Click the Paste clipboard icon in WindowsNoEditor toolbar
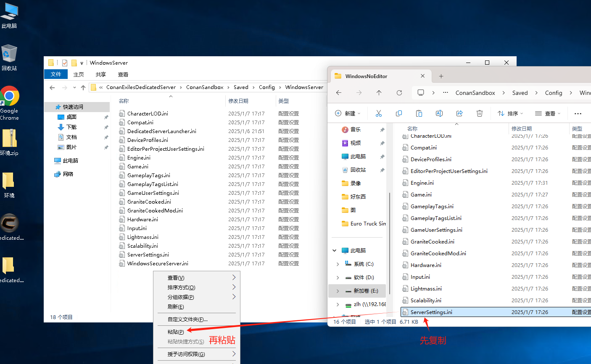 [x=419, y=113]
